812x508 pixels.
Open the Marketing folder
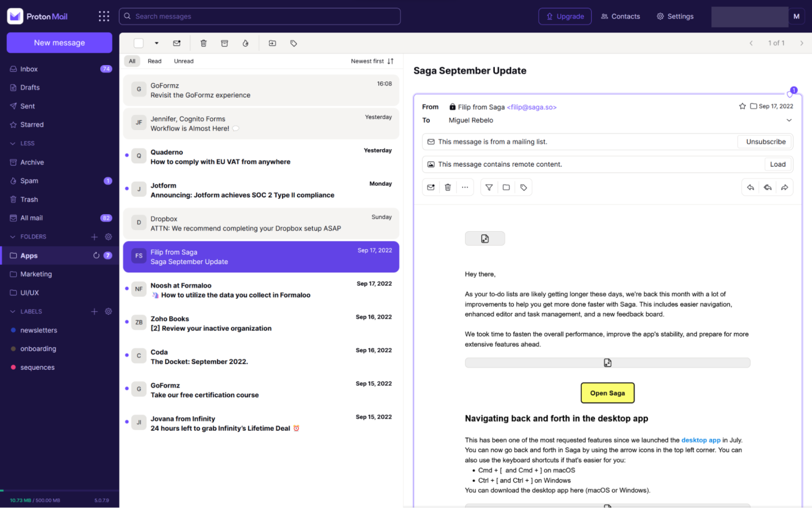[60, 274]
